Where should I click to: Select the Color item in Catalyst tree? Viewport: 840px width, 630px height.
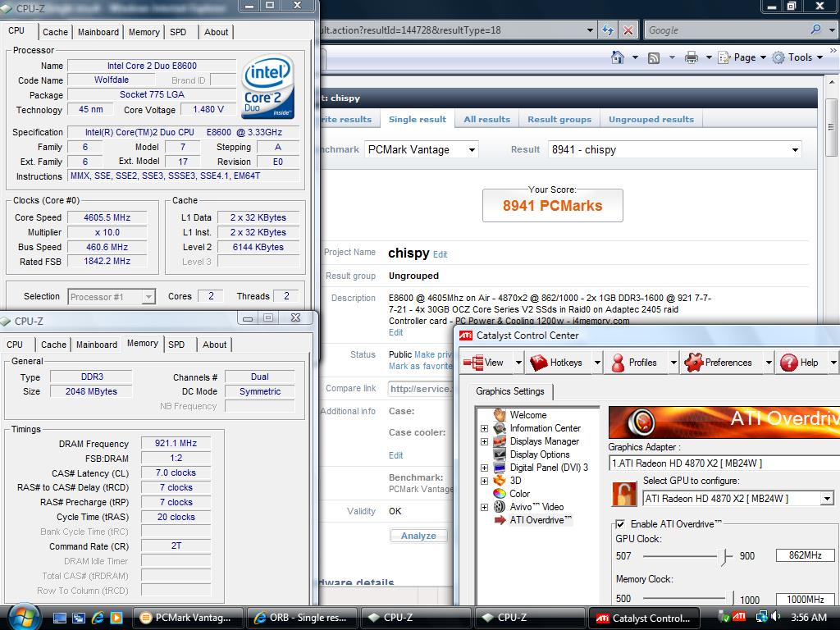point(519,494)
